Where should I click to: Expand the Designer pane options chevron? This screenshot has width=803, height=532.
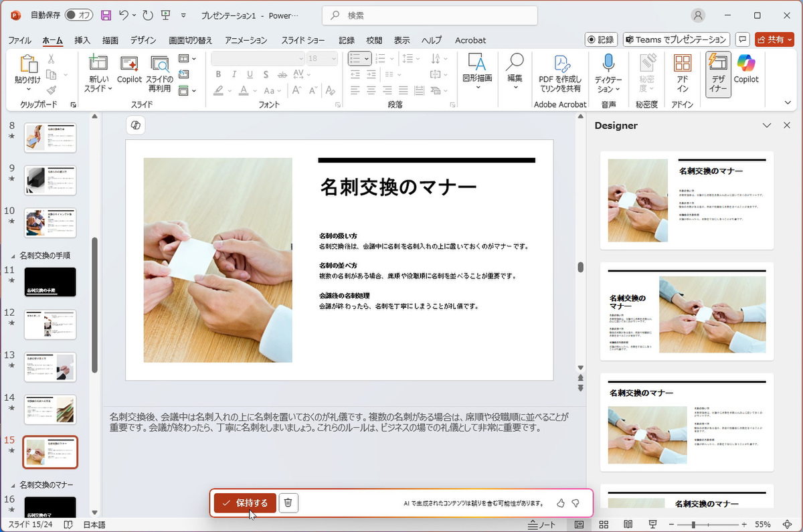pos(767,125)
